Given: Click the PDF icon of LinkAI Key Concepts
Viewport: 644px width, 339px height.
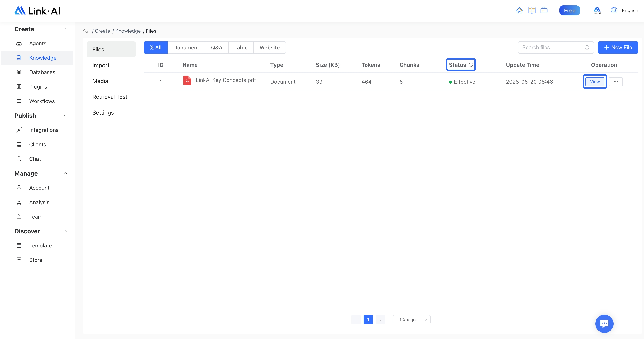Looking at the screenshot, I should pyautogui.click(x=187, y=81).
